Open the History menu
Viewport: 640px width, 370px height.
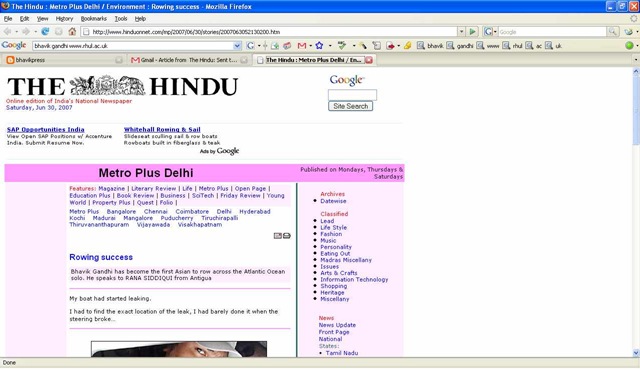point(64,19)
